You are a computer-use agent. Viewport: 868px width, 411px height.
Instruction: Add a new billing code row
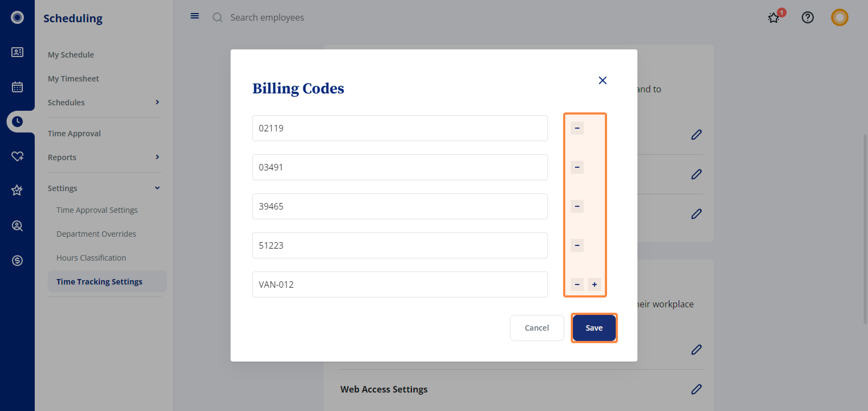[594, 284]
